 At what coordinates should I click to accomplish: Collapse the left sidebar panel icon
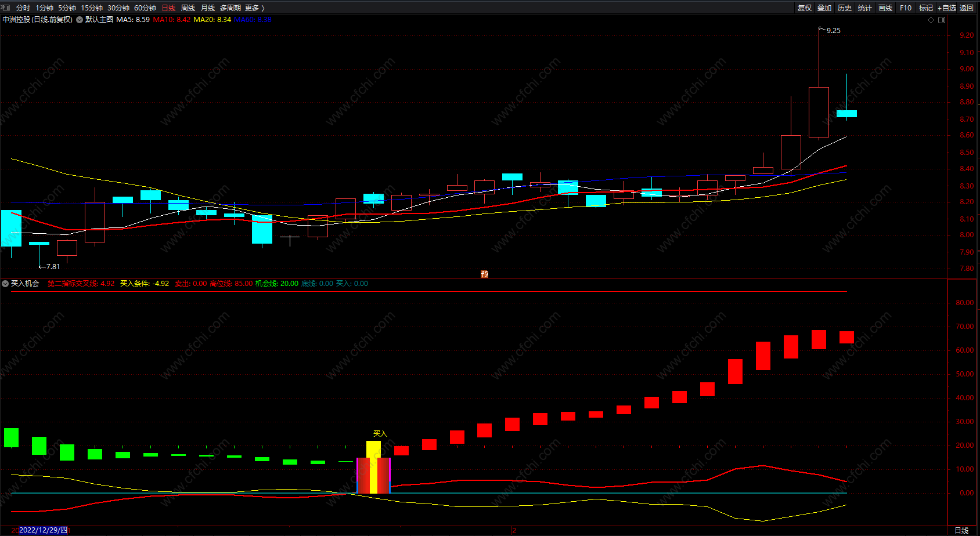(x=6, y=8)
